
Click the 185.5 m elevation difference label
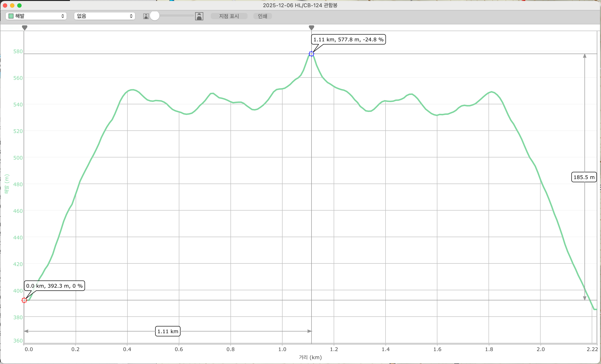(584, 177)
